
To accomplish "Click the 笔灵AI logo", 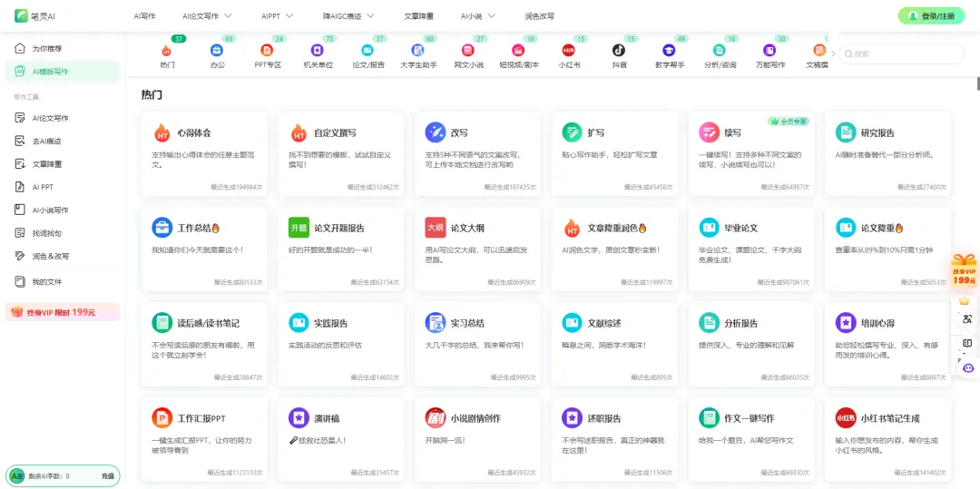I will click(x=35, y=16).
